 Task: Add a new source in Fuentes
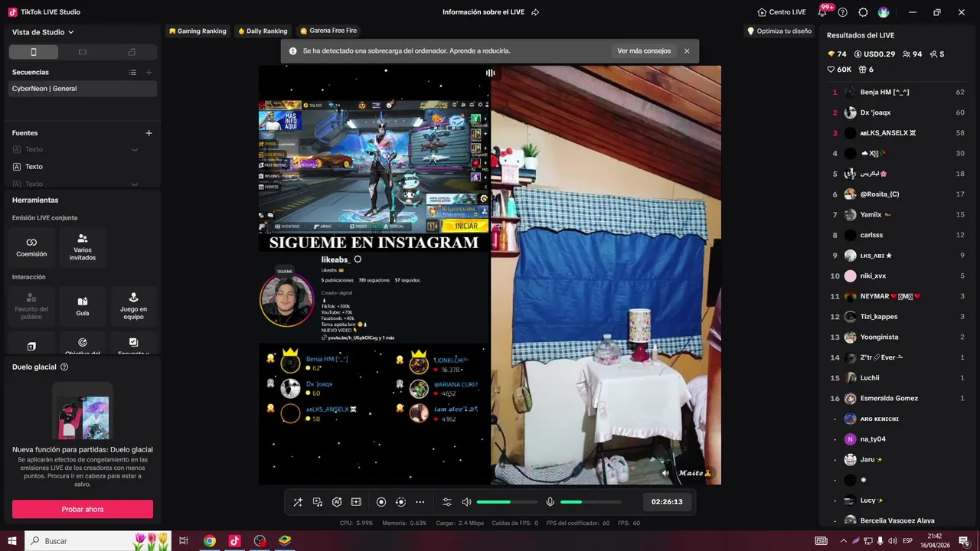click(149, 133)
